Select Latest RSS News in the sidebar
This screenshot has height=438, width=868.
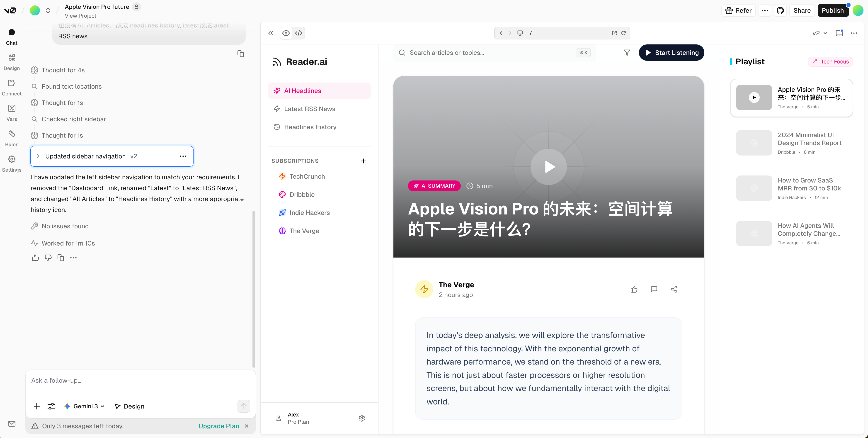pos(309,109)
